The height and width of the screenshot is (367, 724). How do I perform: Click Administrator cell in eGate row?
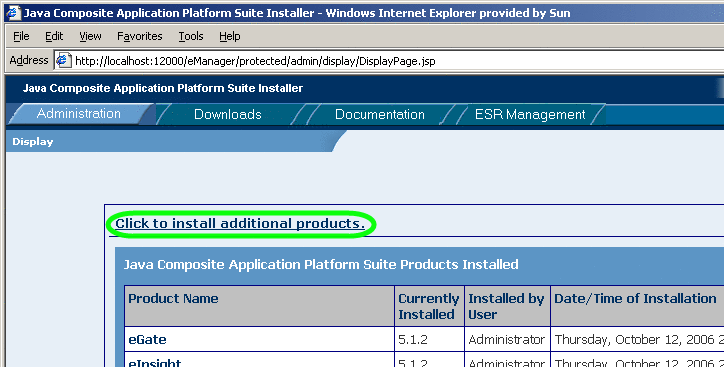coord(507,339)
